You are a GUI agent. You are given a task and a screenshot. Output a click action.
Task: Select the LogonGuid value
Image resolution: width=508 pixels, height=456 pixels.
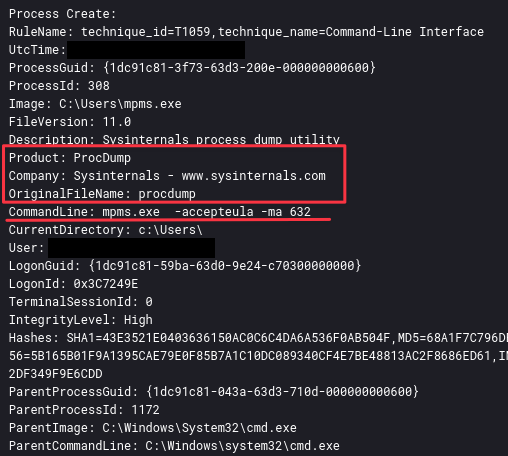pyautogui.click(x=225, y=266)
